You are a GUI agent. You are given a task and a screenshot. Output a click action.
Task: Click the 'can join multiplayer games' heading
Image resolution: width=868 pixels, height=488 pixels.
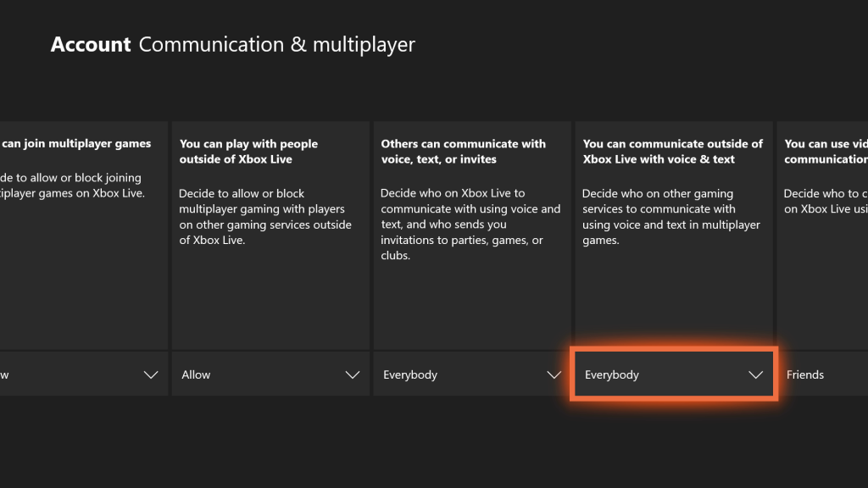[x=76, y=144]
